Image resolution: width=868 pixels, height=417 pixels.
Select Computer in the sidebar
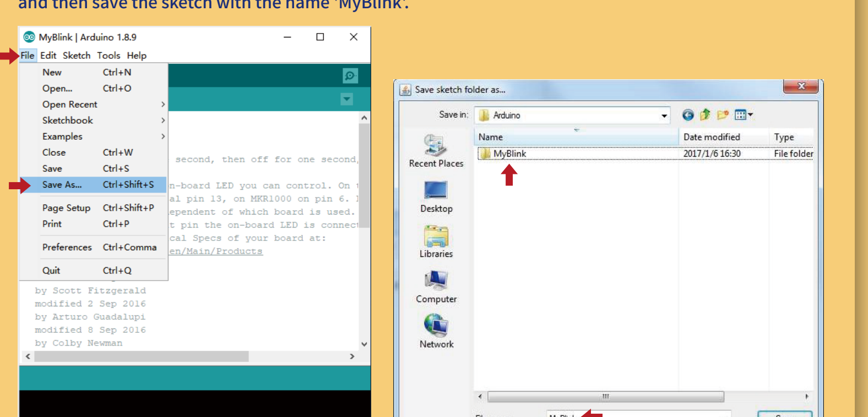436,287
